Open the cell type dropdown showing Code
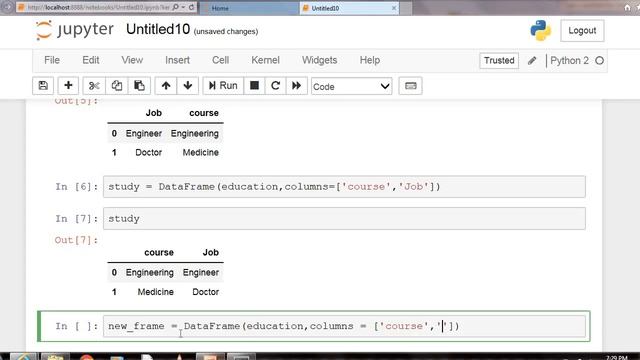 351,86
